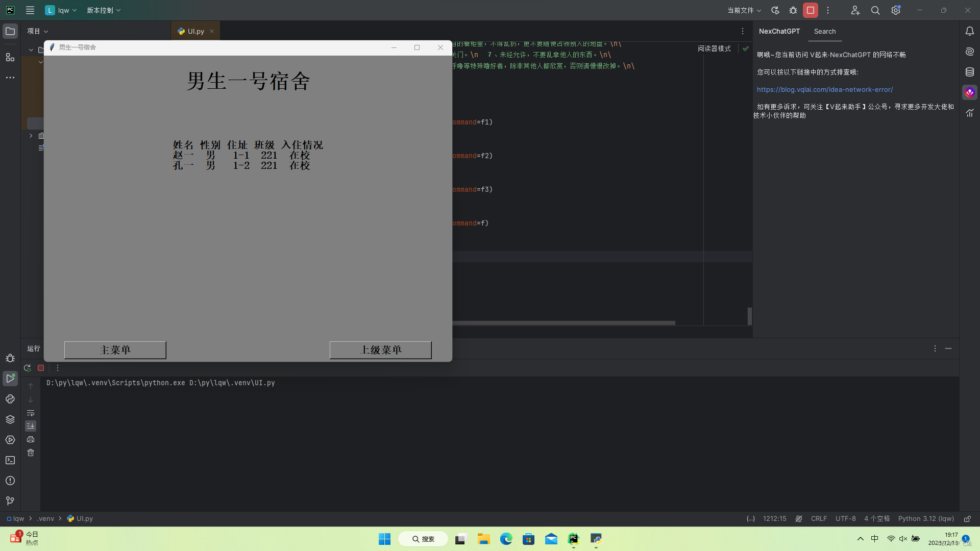Open the Services tool window icon
This screenshot has width=980, height=551.
(x=10, y=440)
